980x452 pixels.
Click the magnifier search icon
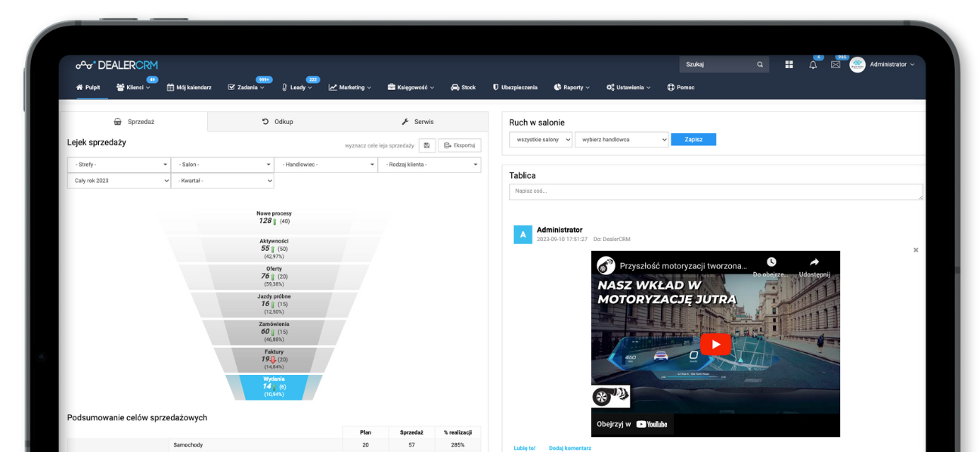pos(760,65)
